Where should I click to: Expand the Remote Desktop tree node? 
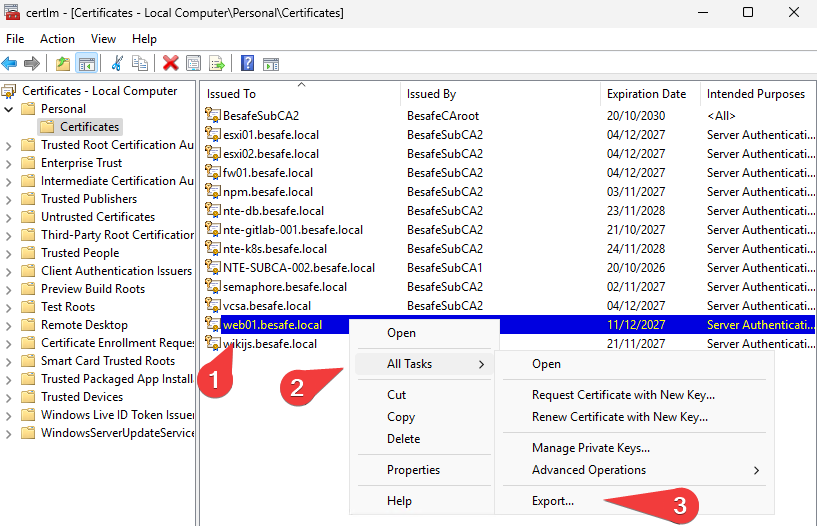click(x=8, y=326)
